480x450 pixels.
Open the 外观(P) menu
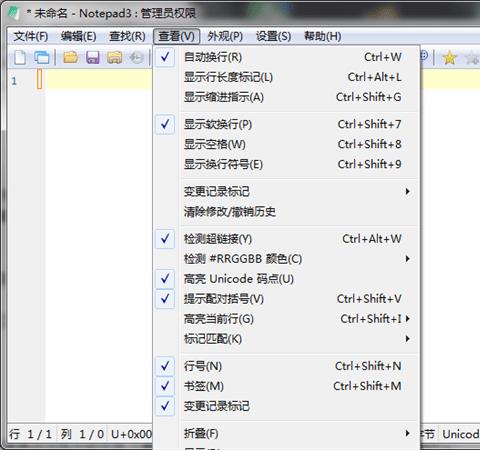coord(225,36)
